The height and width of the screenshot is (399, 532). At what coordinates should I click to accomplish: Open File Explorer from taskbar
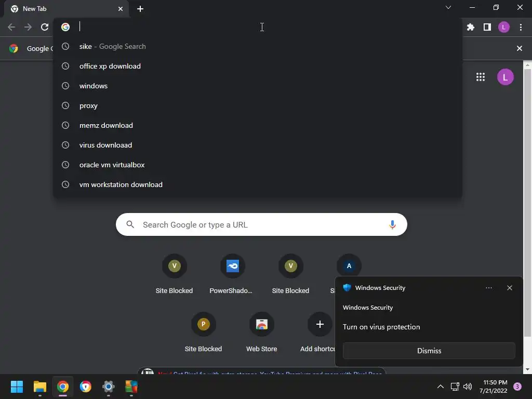(x=39, y=387)
